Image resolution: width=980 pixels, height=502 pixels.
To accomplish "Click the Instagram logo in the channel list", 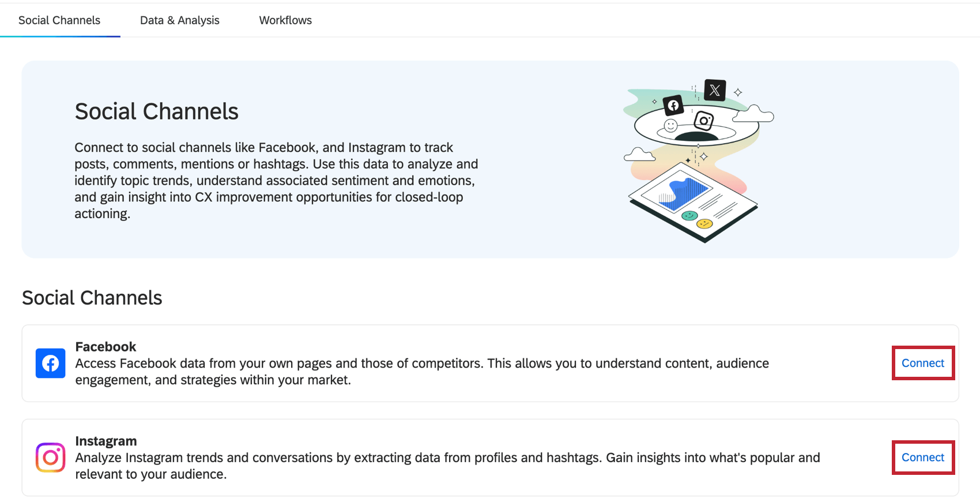I will click(50, 458).
